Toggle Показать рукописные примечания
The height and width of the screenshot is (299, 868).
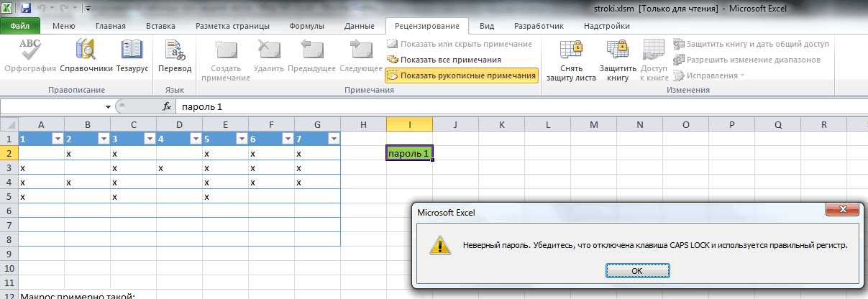point(462,75)
